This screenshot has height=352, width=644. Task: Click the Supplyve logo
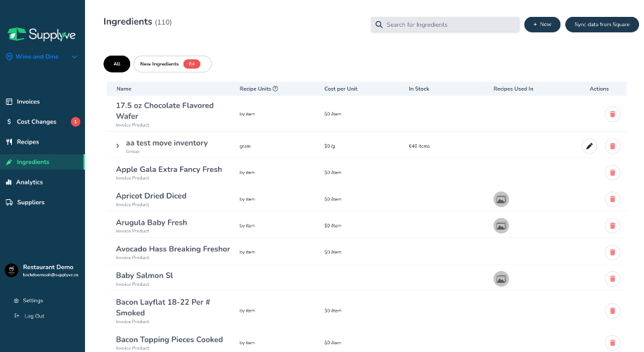coord(41,34)
